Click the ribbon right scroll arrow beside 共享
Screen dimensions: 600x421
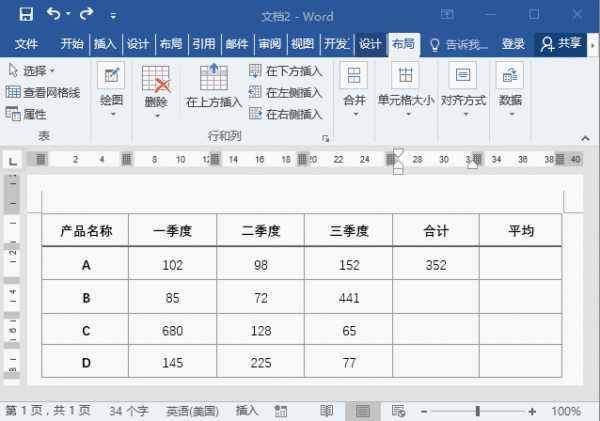(x=593, y=45)
